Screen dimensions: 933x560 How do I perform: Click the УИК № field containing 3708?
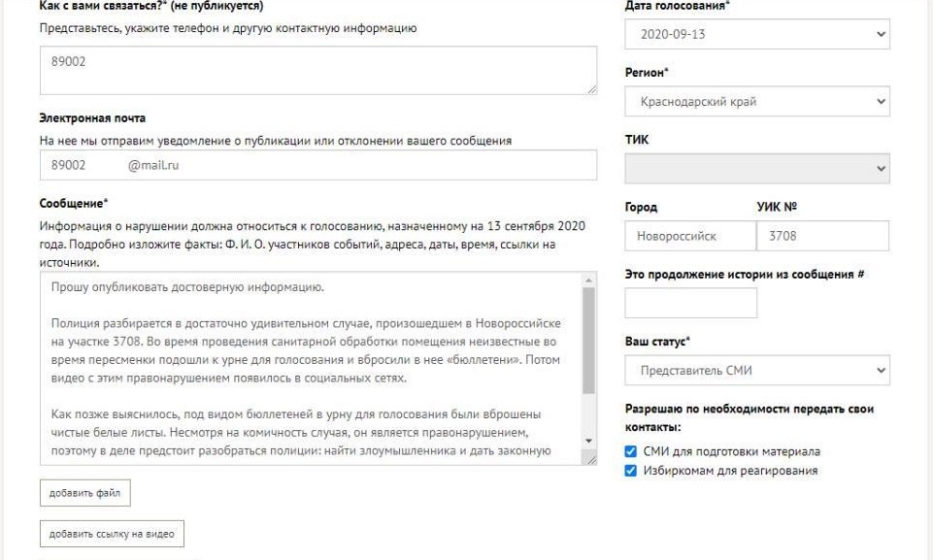click(x=823, y=236)
